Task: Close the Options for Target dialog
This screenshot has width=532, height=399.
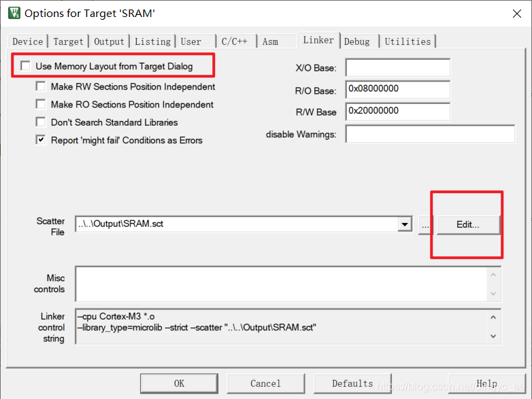Action: [x=517, y=14]
